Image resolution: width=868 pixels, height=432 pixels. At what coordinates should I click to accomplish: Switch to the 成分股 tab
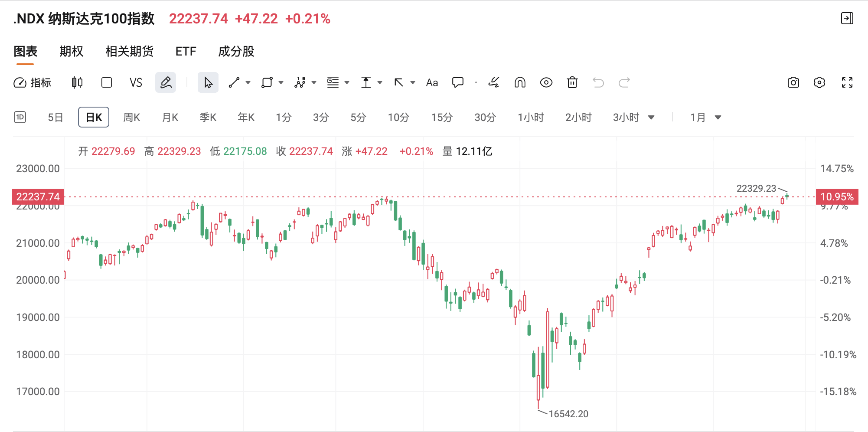[x=236, y=52]
